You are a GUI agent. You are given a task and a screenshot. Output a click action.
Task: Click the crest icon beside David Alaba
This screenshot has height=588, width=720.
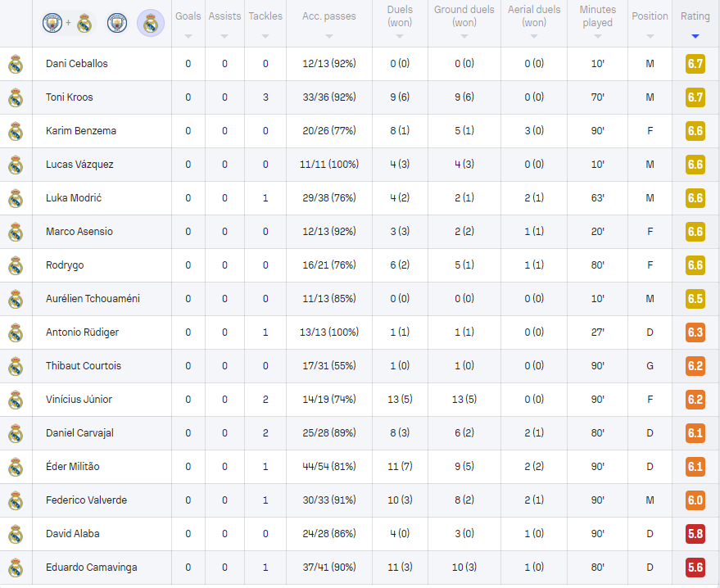[x=16, y=534]
